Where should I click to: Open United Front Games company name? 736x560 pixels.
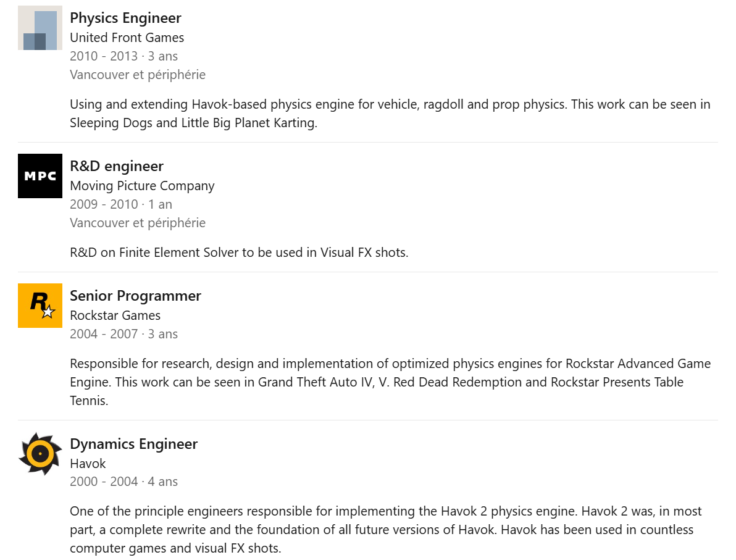[x=127, y=38]
